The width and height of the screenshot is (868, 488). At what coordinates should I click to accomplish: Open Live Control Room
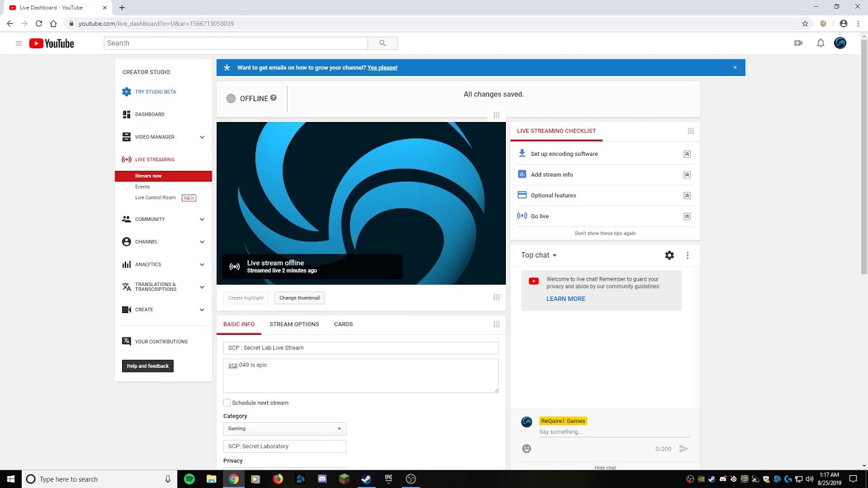point(155,198)
